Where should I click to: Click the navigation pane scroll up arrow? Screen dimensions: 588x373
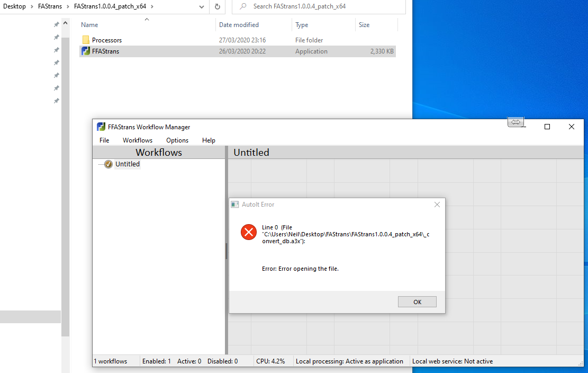point(65,23)
